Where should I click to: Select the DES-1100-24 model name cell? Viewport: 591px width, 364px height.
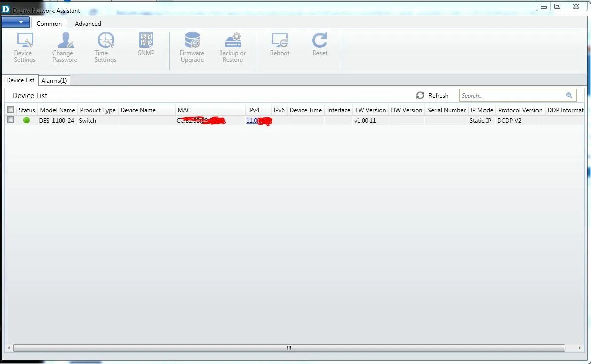click(57, 121)
